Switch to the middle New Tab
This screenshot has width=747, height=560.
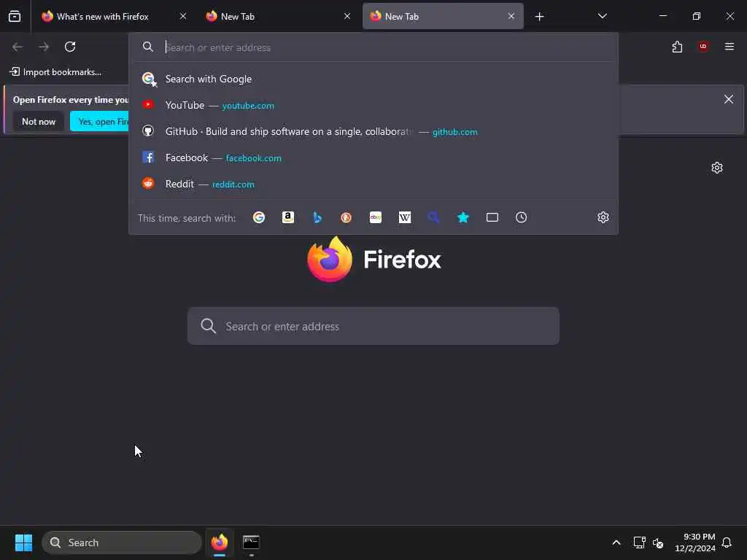pyautogui.click(x=278, y=16)
